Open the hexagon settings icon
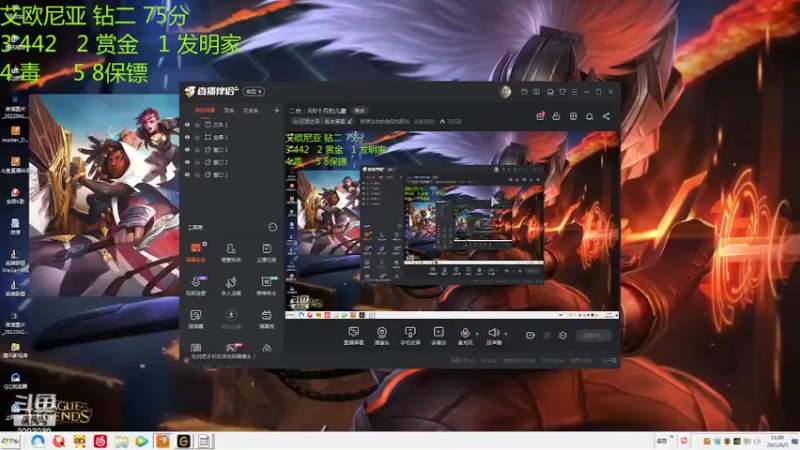 [x=563, y=335]
